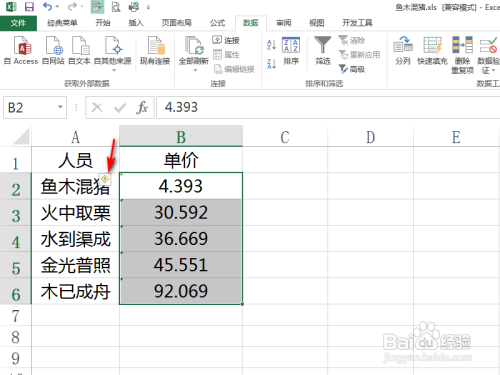Image resolution: width=500 pixels, height=375 pixels.
Task: Open the Print Preview icon in quick access toolbar
Action: tap(116, 6)
